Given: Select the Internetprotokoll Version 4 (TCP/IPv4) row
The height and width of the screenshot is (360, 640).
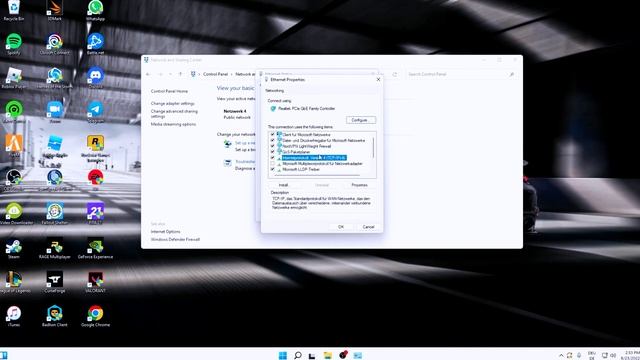Looking at the screenshot, I should point(314,158).
